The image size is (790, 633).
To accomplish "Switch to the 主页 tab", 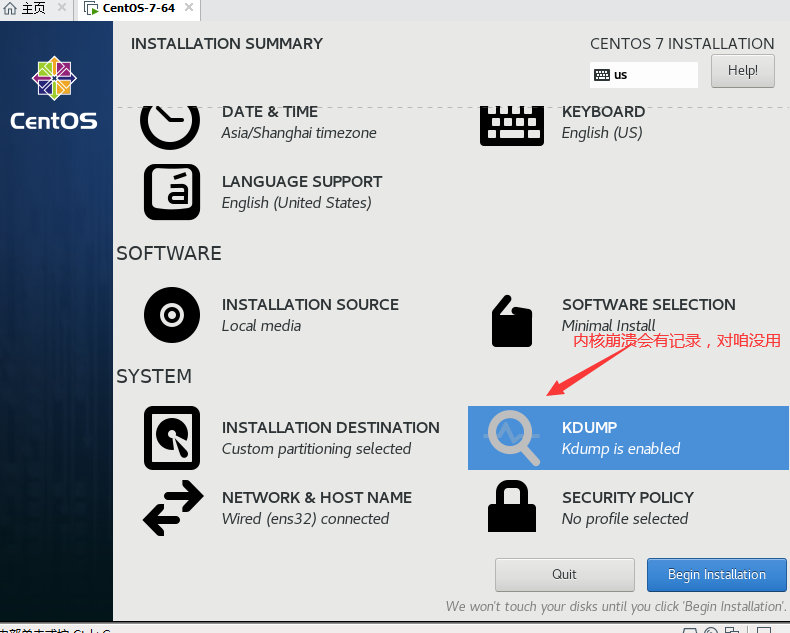I will [33, 9].
